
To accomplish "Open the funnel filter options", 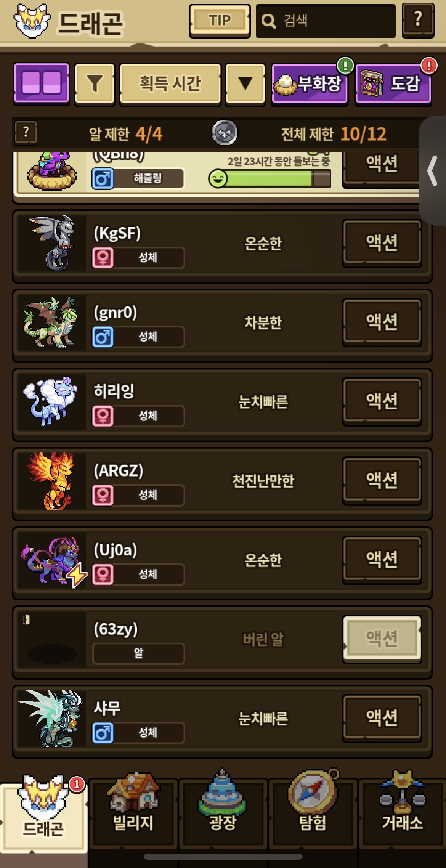I will (95, 83).
